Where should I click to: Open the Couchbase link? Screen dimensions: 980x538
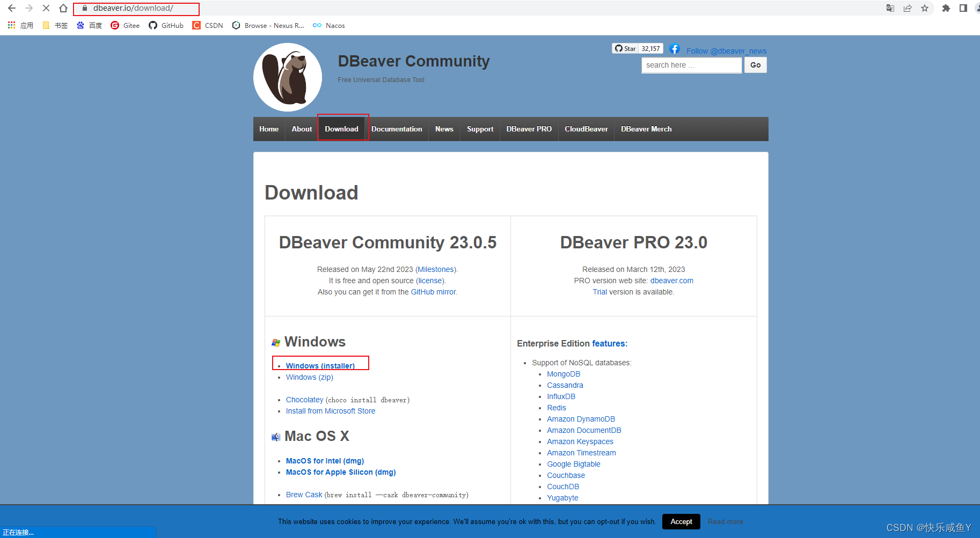[566, 475]
